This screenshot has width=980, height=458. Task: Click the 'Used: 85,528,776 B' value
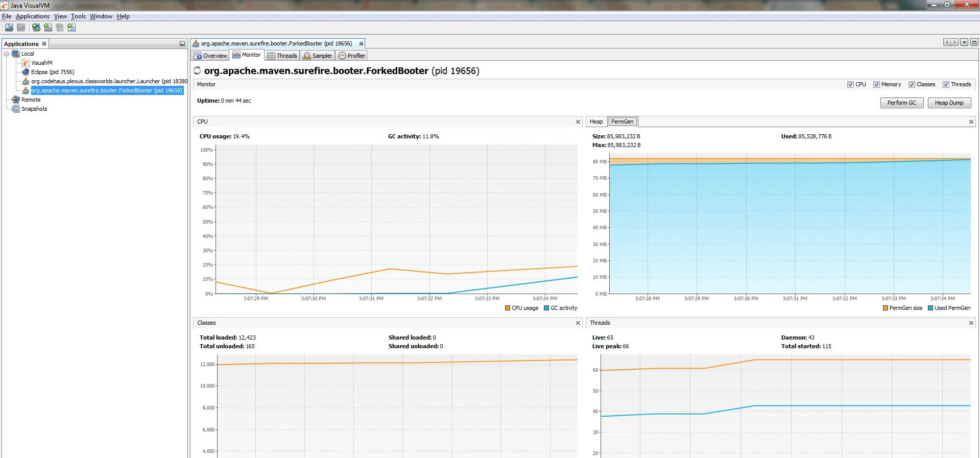pos(806,137)
